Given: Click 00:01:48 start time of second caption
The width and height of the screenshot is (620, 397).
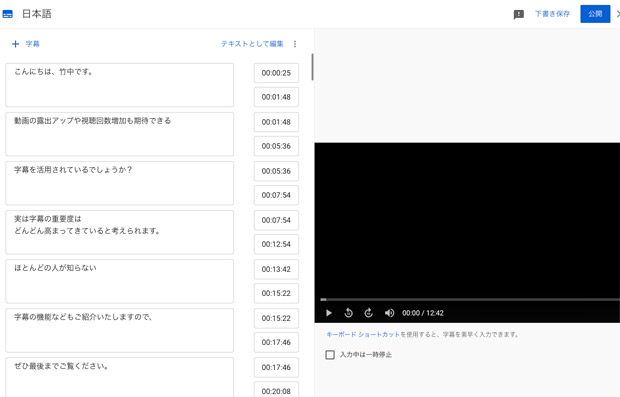Looking at the screenshot, I should click(276, 122).
